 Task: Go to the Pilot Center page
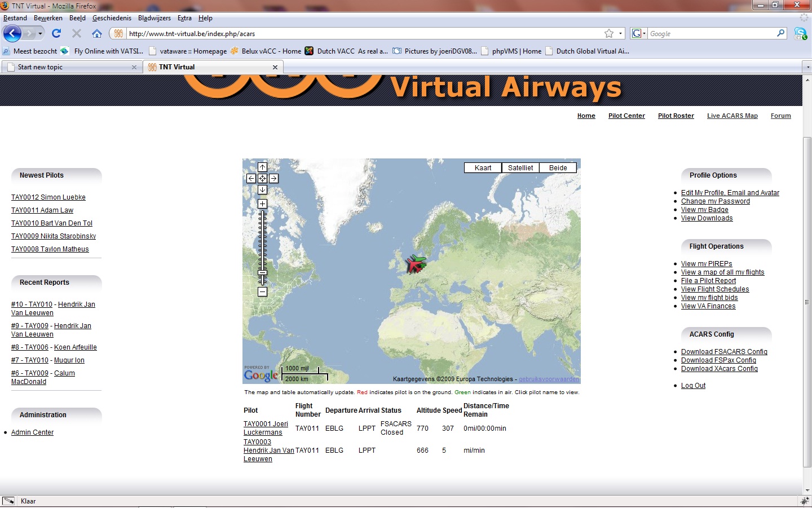click(x=626, y=116)
